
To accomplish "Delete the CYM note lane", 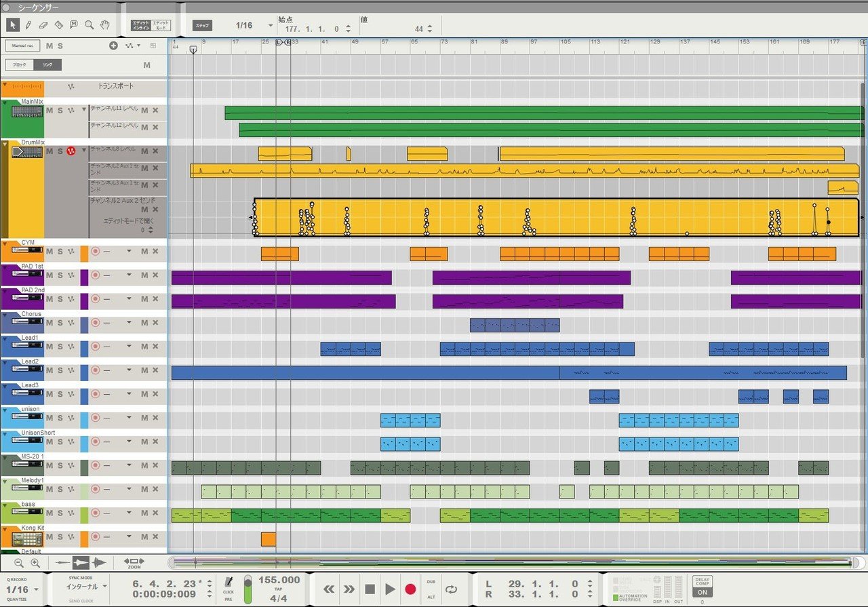I will pos(155,252).
